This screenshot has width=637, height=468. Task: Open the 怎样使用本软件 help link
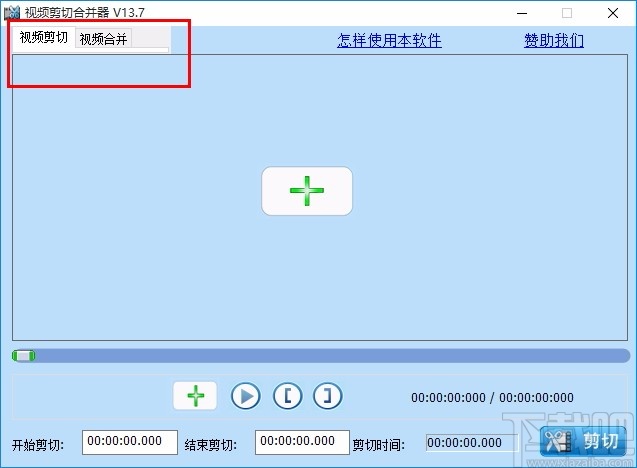[389, 41]
